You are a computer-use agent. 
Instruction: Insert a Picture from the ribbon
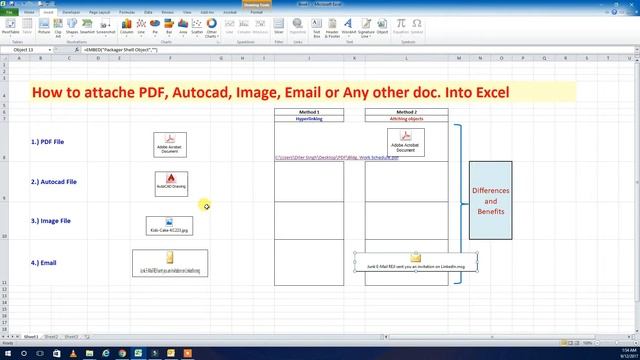tap(44, 26)
